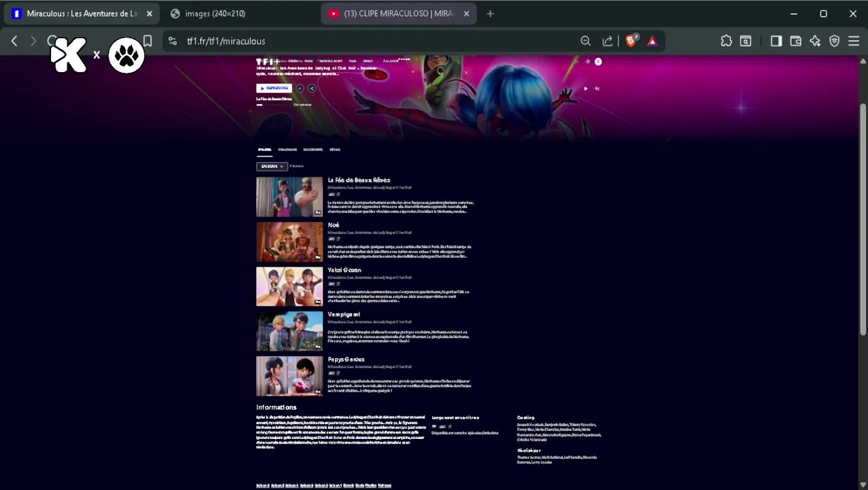The image size is (868, 490).
Task: Click the Papys Garous episode title
Action: pos(346,359)
